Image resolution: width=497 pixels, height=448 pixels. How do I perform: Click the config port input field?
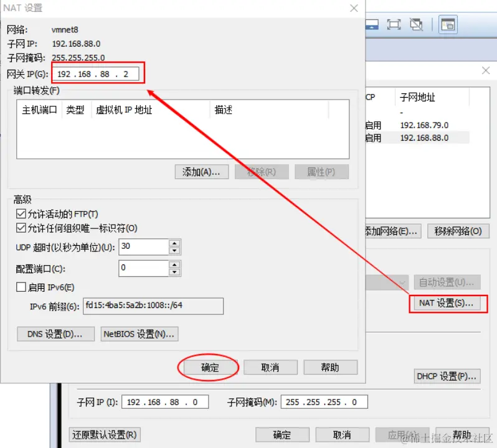(144, 268)
